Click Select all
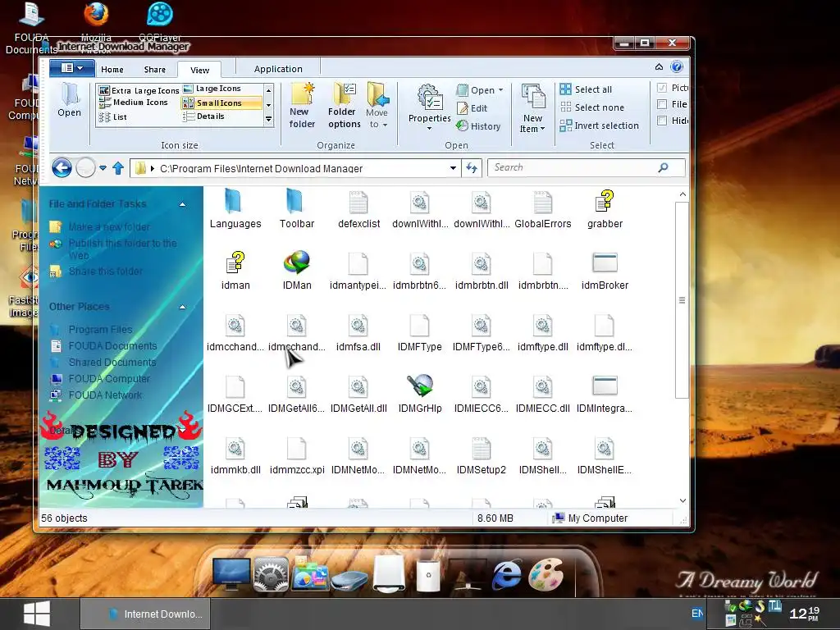This screenshot has width=840, height=630. coord(586,89)
